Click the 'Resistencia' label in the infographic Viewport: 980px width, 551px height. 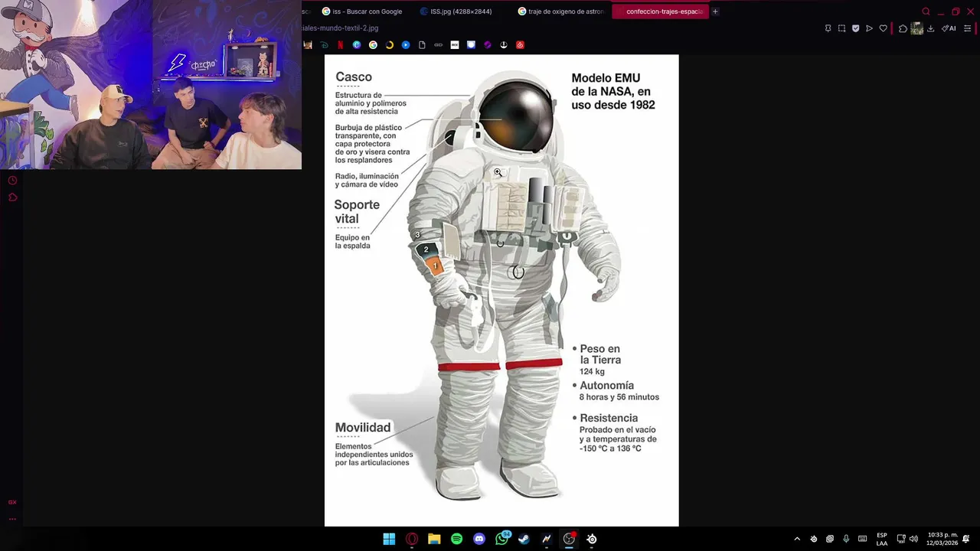pyautogui.click(x=609, y=418)
